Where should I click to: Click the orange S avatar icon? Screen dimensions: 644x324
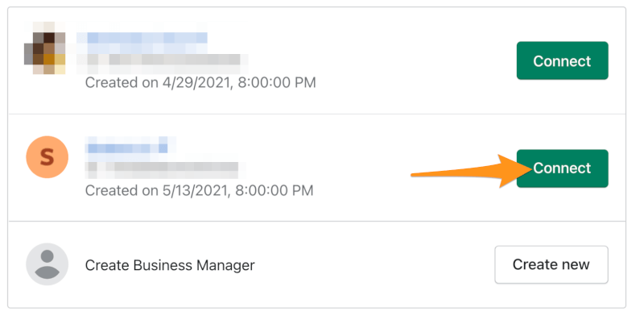[x=47, y=157]
